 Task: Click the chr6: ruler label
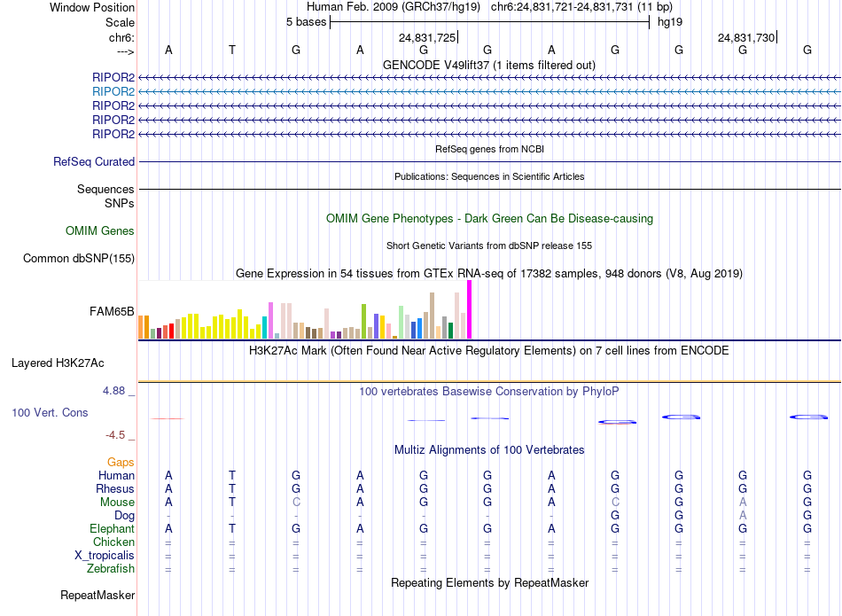[x=122, y=37]
